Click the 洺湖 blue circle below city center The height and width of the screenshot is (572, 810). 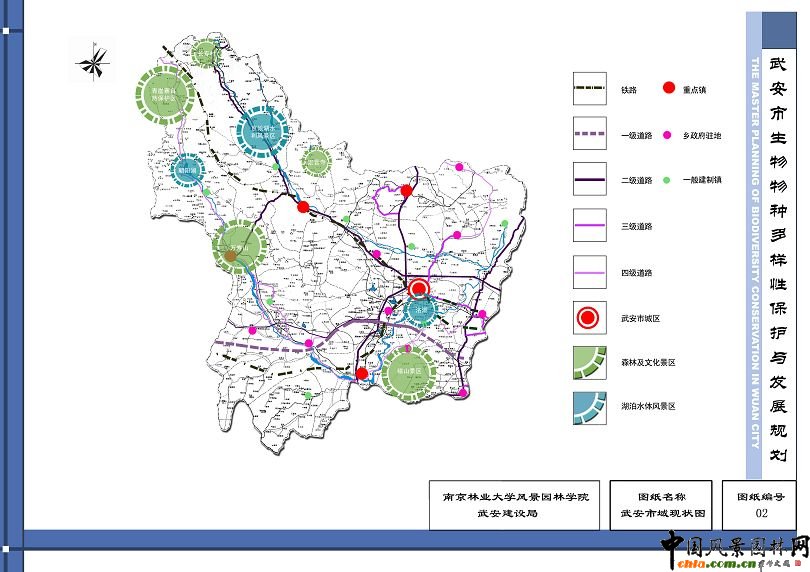pos(423,311)
